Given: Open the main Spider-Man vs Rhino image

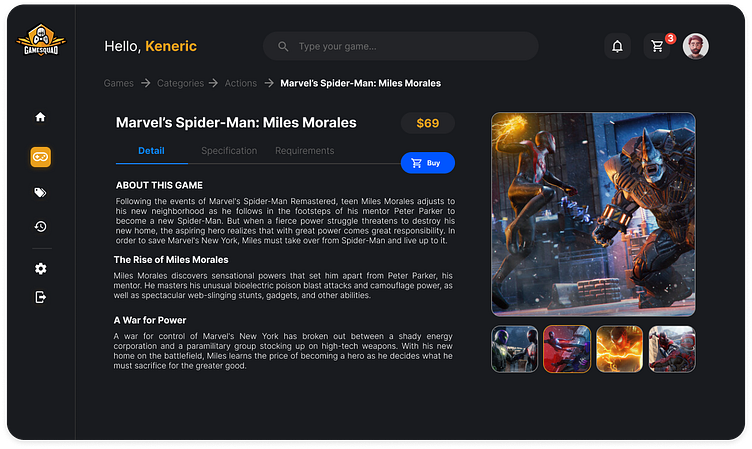Looking at the screenshot, I should coord(593,214).
